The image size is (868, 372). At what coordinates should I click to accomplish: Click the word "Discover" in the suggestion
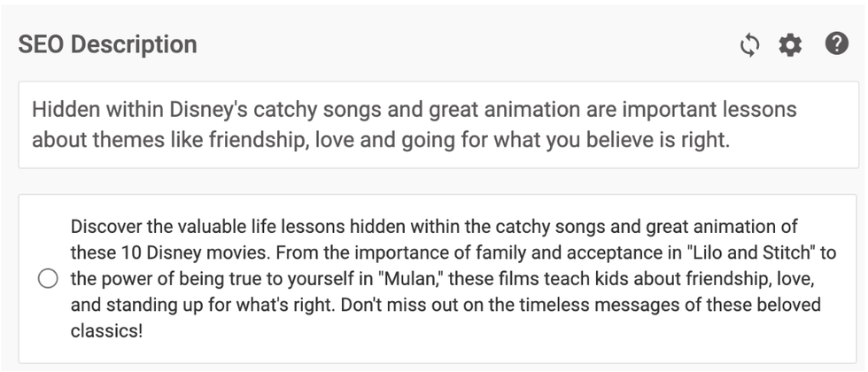104,226
